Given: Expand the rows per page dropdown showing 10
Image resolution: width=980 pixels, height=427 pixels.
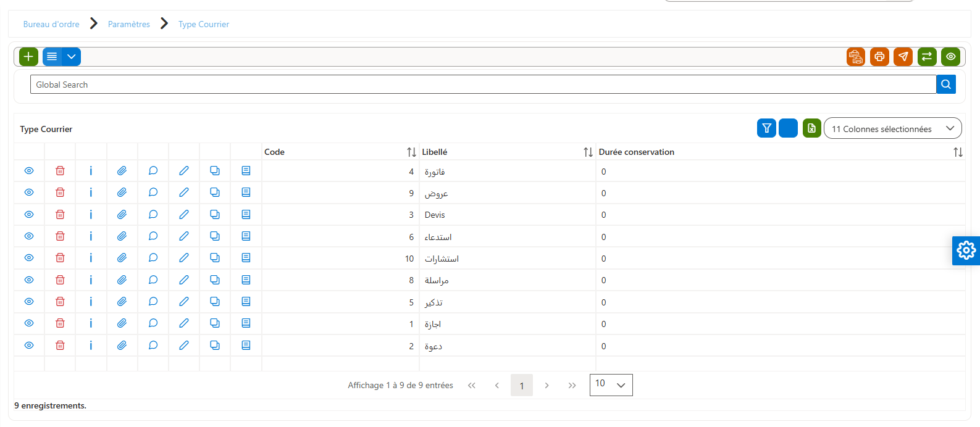Looking at the screenshot, I should coord(611,385).
